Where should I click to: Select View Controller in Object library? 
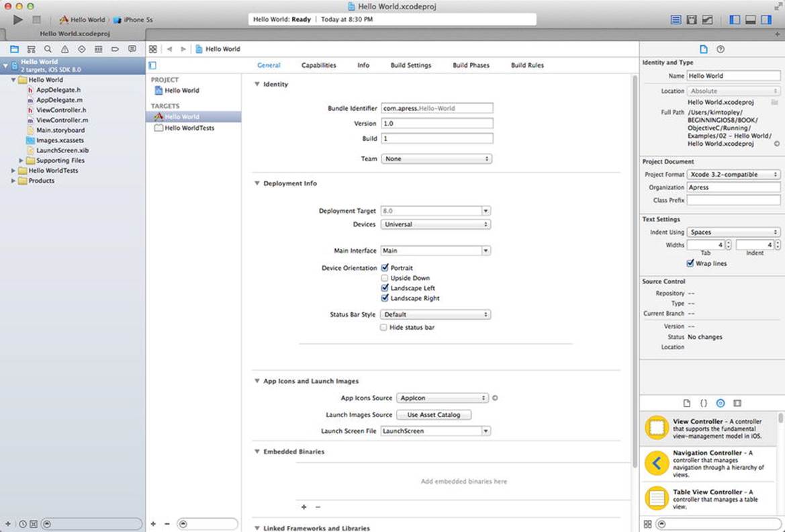(x=709, y=429)
